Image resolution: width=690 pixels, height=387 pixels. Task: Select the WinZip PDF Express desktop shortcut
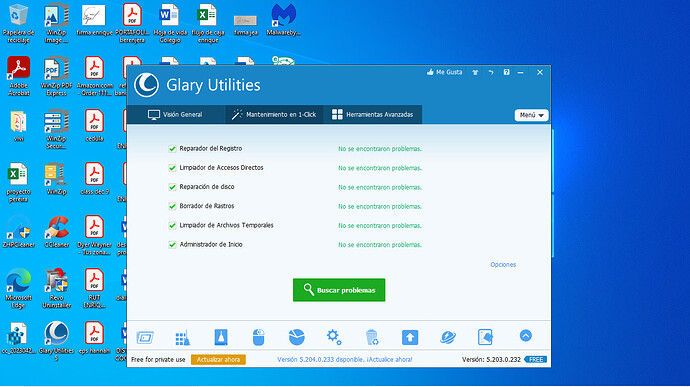coord(56,76)
